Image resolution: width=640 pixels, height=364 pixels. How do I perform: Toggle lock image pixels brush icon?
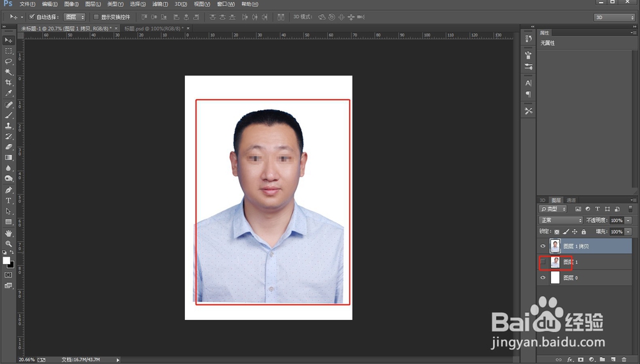[x=566, y=232]
